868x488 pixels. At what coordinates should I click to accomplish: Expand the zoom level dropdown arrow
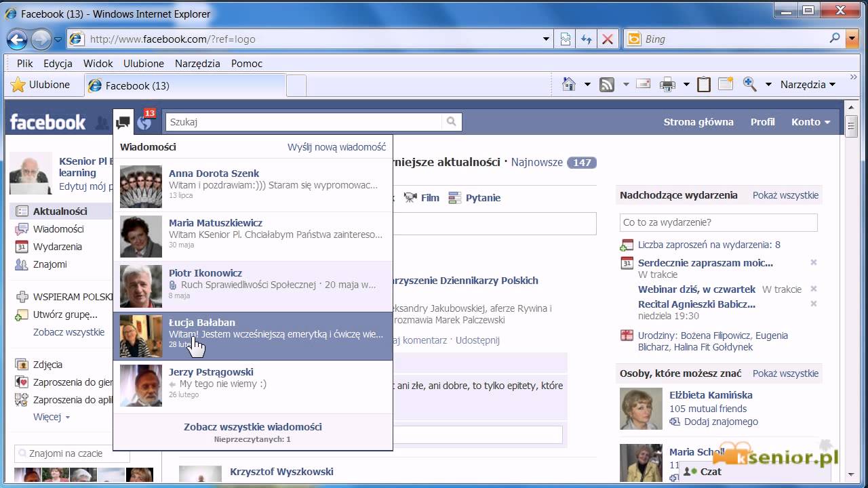point(768,85)
